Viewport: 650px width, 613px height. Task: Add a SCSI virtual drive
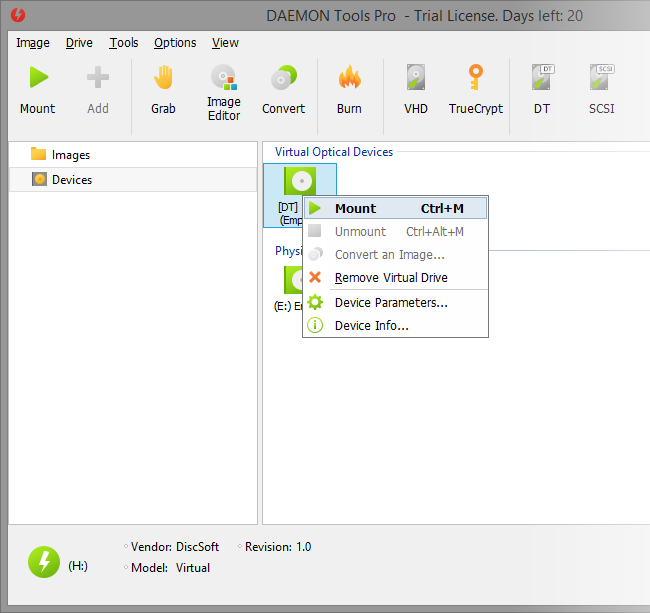click(601, 90)
